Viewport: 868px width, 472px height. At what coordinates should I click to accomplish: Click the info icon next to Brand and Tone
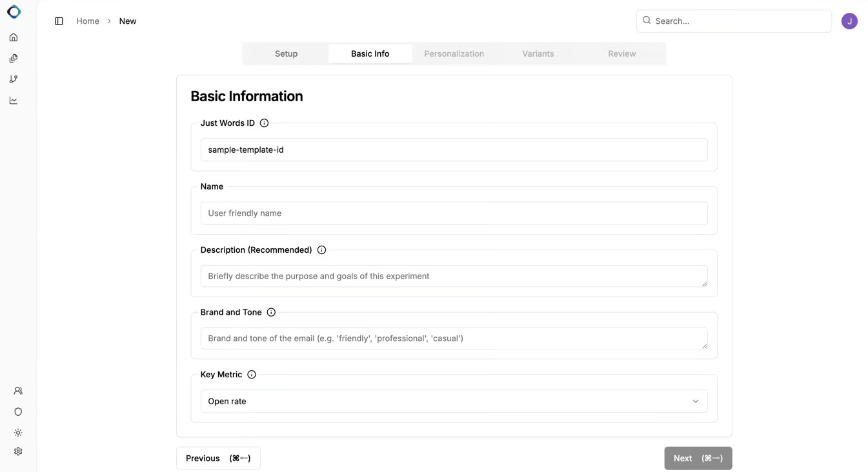click(x=271, y=312)
